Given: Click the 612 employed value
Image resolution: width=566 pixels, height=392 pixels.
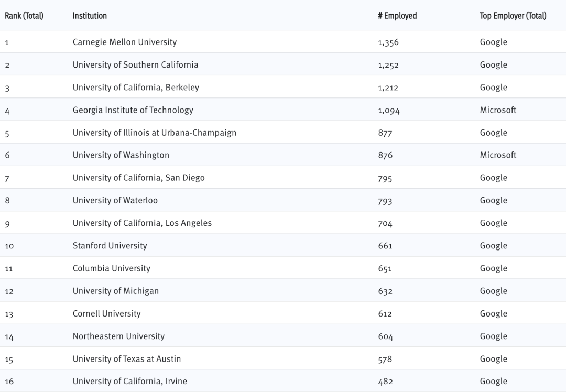Looking at the screenshot, I should click(385, 314).
